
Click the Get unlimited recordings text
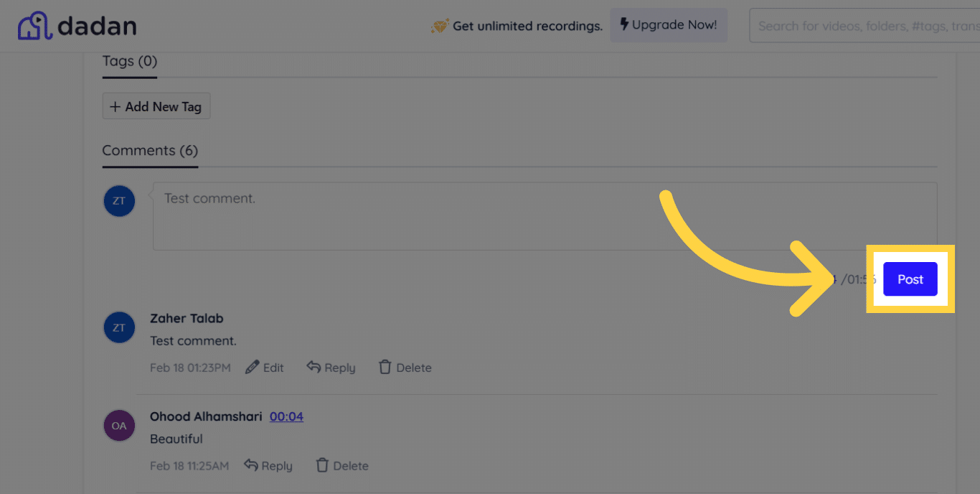pyautogui.click(x=527, y=26)
